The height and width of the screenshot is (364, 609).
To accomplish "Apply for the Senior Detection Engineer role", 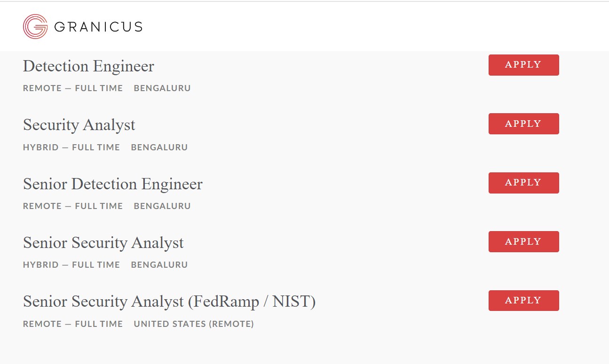I will (523, 183).
